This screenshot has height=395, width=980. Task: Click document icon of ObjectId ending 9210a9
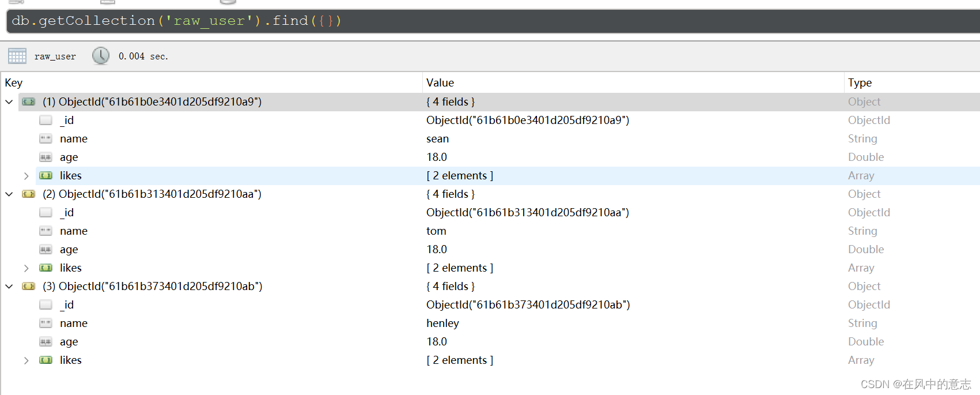click(x=29, y=102)
